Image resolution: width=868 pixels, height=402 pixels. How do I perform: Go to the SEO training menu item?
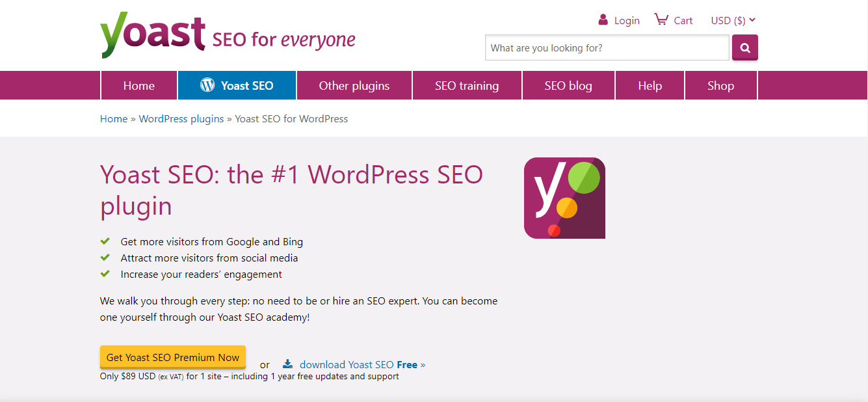467,85
